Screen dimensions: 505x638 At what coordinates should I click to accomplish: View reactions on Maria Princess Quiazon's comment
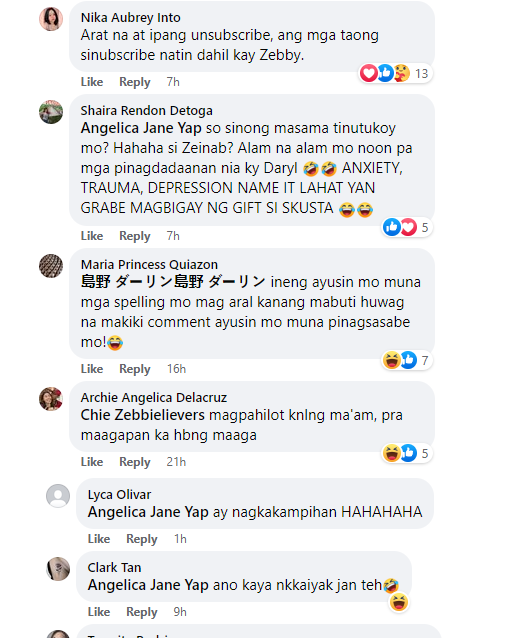tap(407, 360)
